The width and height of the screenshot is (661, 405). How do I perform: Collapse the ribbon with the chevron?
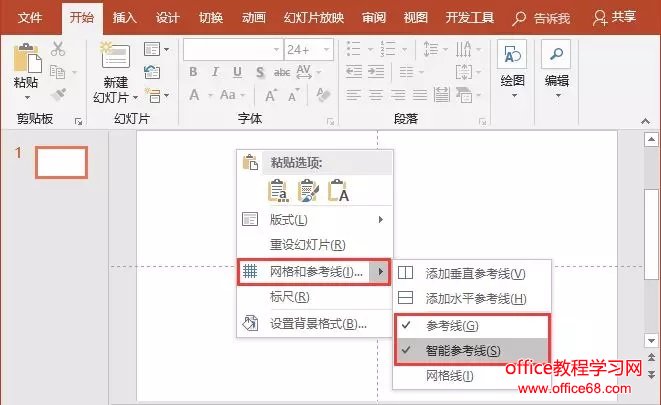[x=645, y=121]
